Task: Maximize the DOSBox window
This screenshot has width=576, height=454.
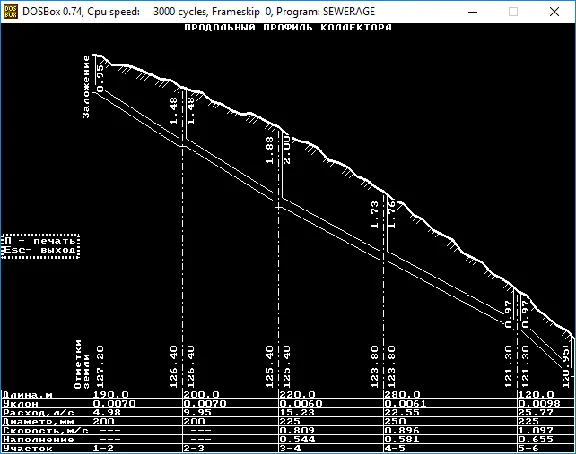Action: 514,12
